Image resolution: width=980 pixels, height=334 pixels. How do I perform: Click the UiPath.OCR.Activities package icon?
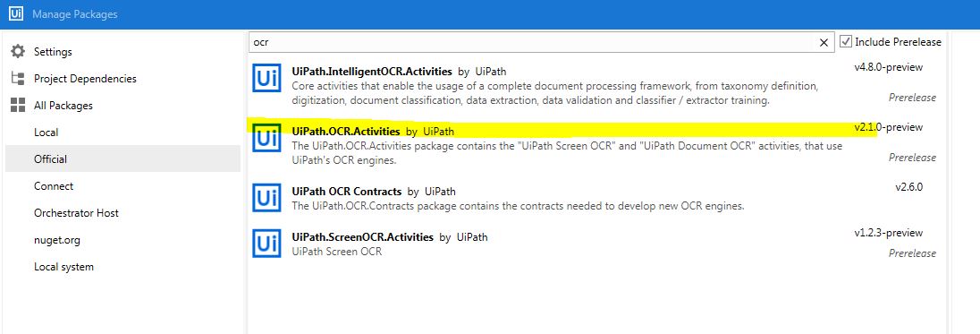point(266,138)
